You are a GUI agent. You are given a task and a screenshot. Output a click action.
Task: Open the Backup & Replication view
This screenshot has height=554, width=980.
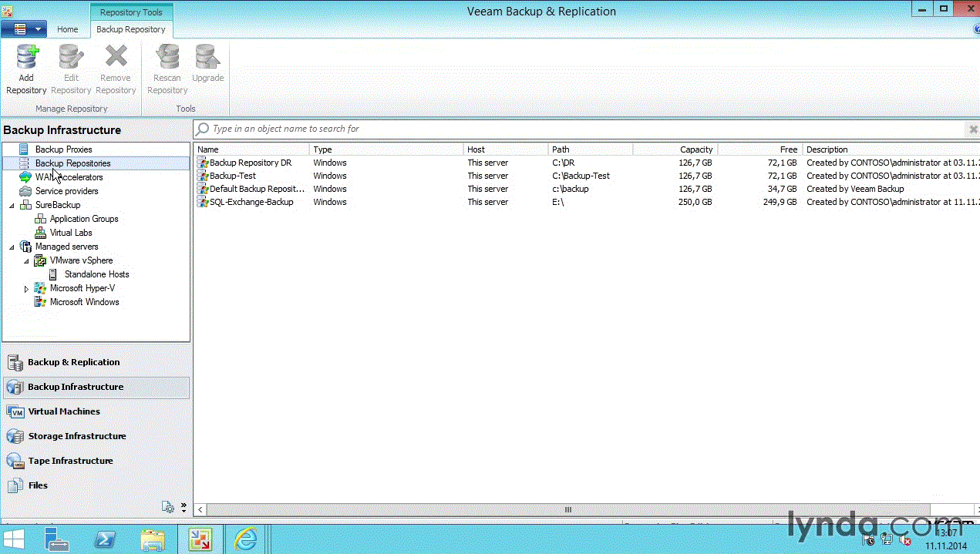point(96,362)
